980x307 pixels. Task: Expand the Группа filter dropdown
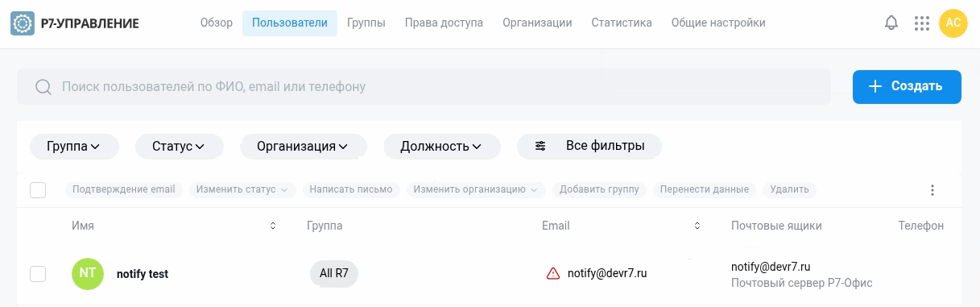[74, 147]
